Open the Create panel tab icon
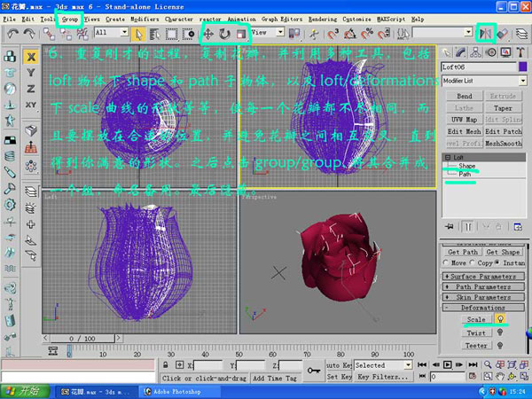532x399 pixels. click(x=447, y=52)
